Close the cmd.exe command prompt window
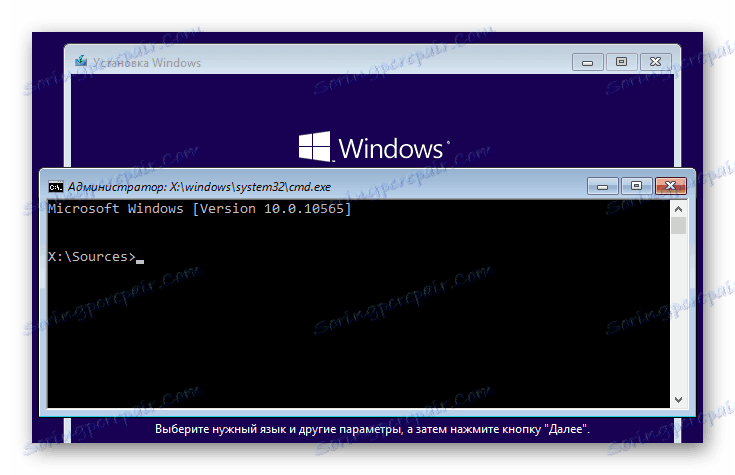Screen dimensions: 735x475 [x=671, y=186]
